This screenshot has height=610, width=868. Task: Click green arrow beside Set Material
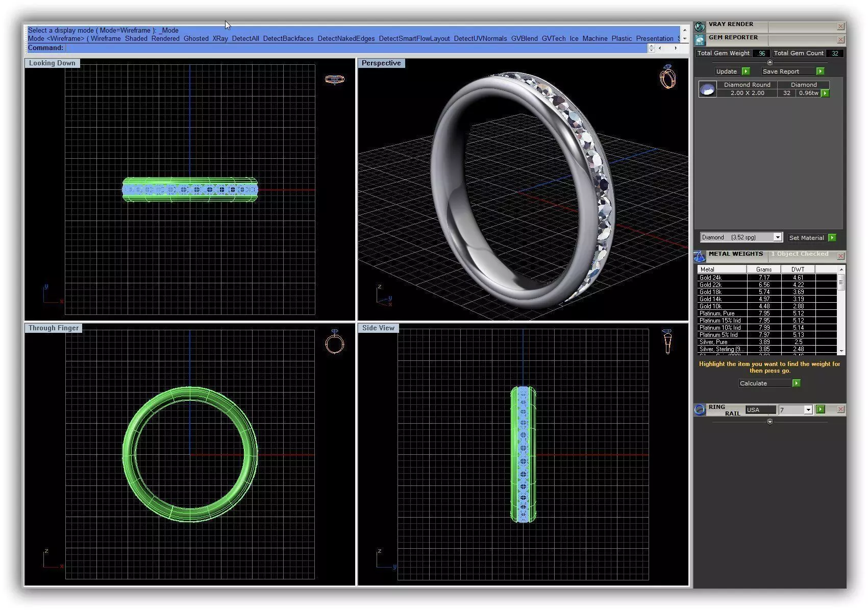832,238
